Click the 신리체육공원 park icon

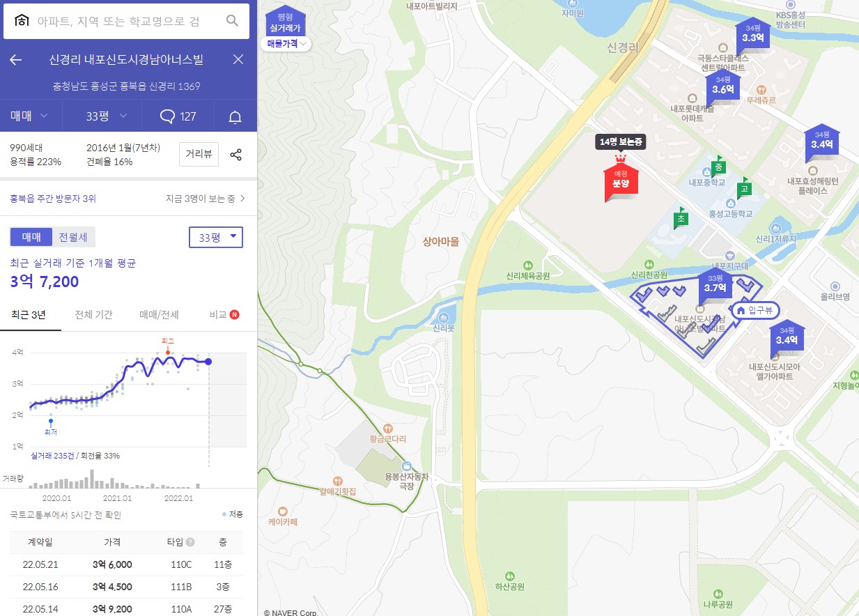coord(528,265)
